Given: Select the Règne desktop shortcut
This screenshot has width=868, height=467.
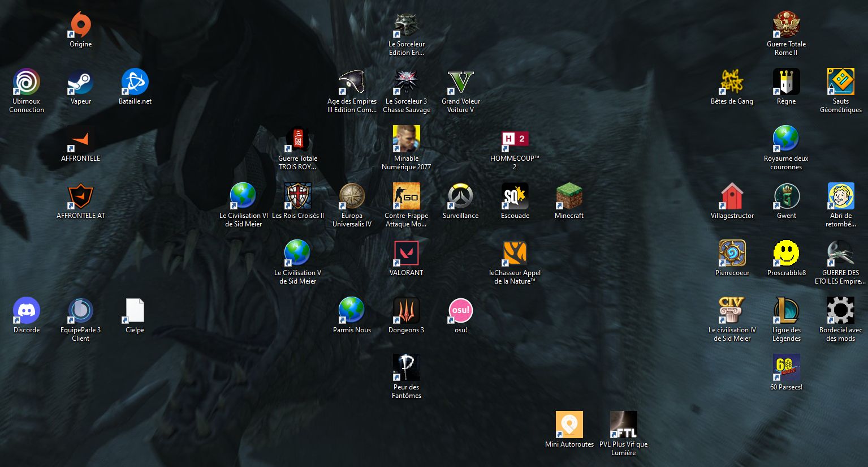Looking at the screenshot, I should tap(787, 82).
